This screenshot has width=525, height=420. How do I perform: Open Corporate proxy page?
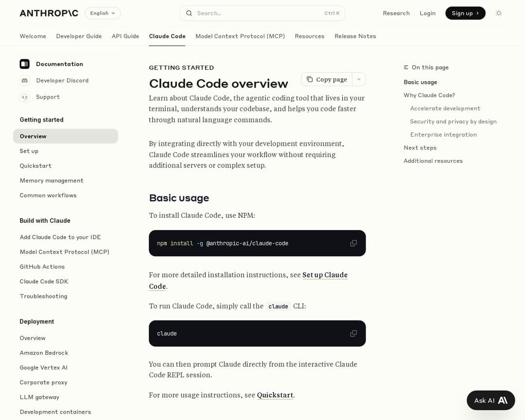point(44,382)
